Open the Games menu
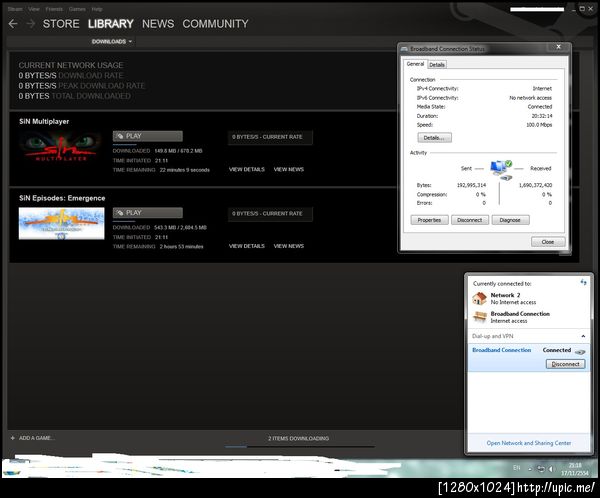This screenshot has height=498, width=600. [x=77, y=9]
